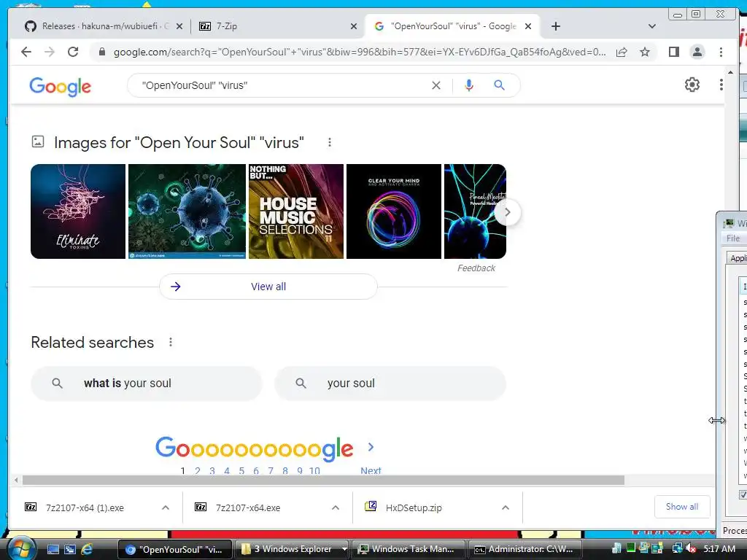The image size is (747, 560).
Task: Clear the search box with the X icon
Action: [436, 85]
